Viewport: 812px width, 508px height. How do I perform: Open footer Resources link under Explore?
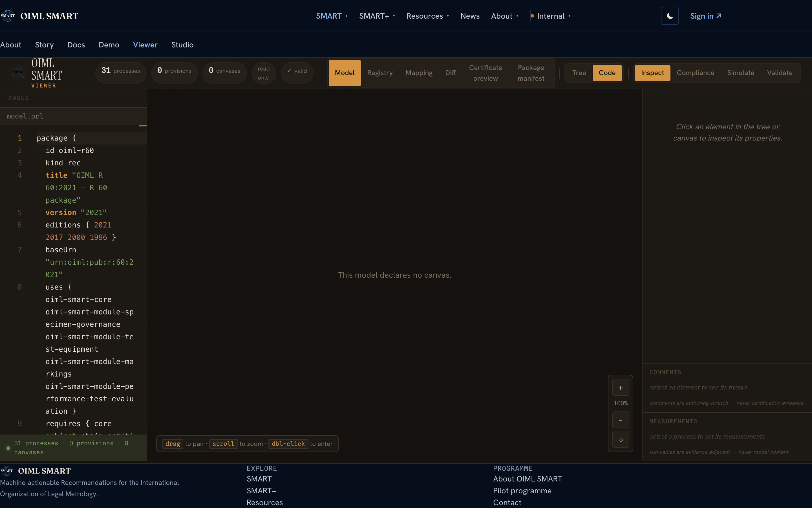click(265, 503)
